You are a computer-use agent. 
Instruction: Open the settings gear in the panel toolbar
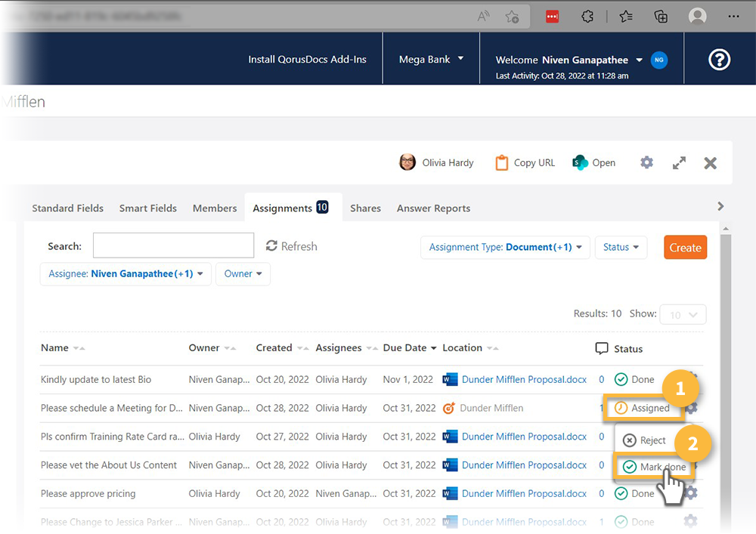coord(646,162)
